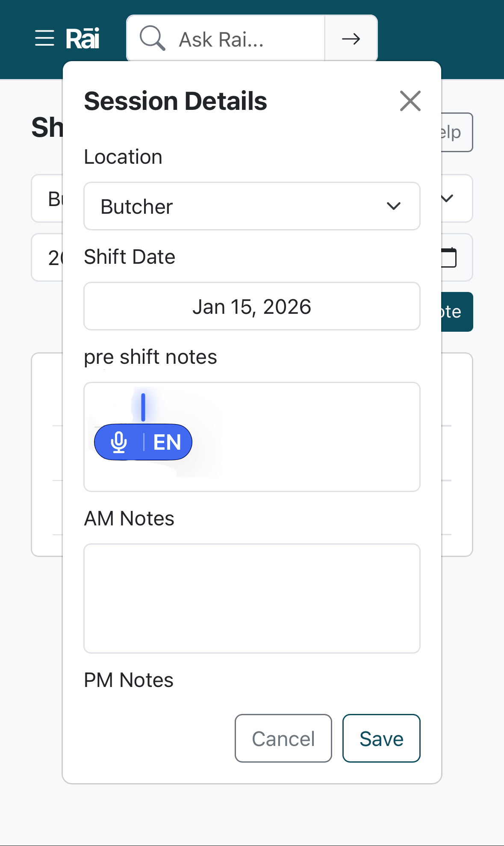Click the chevron inside the Butcher location selector
Image resolution: width=504 pixels, height=846 pixels.
click(395, 206)
